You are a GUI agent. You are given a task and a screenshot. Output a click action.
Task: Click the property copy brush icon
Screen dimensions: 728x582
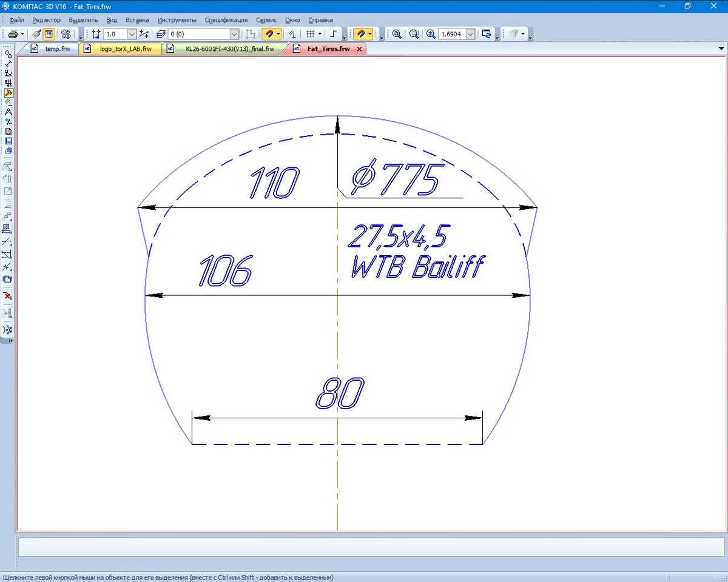point(36,35)
